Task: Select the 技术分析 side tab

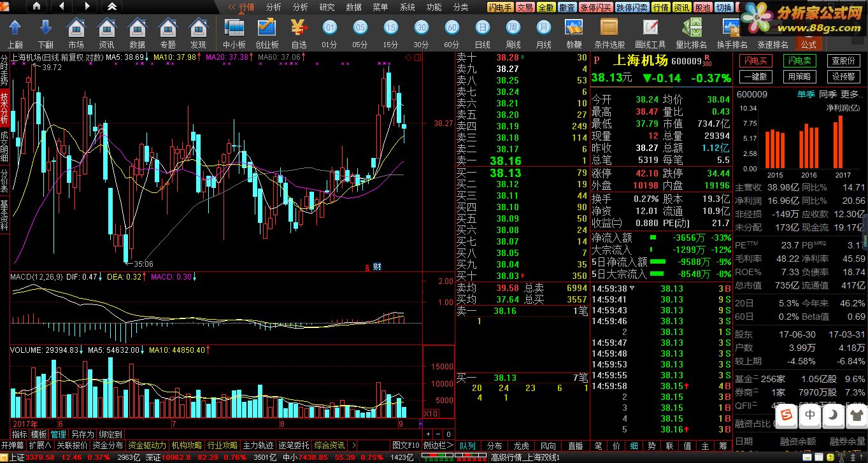Action: click(4, 108)
